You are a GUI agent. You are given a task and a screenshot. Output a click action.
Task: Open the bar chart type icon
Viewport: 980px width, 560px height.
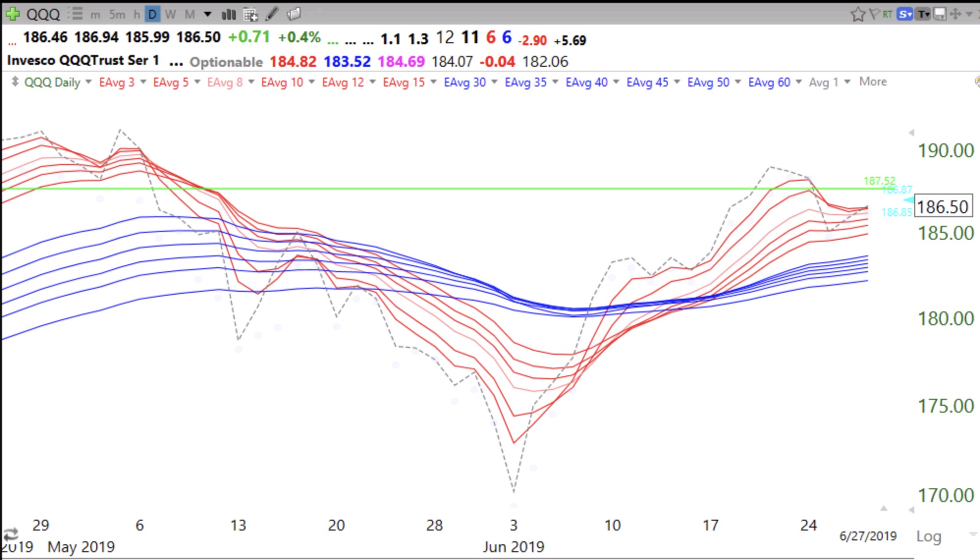(x=228, y=14)
